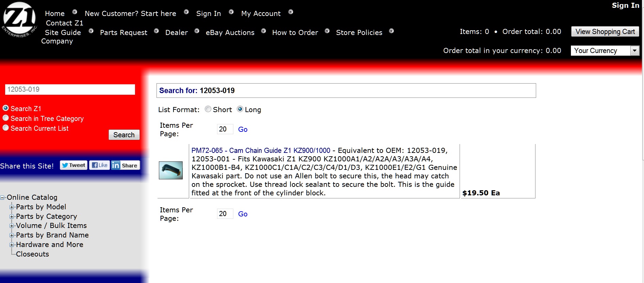Focus the upper Items Per Page field
The height and width of the screenshot is (283, 644).
225,129
